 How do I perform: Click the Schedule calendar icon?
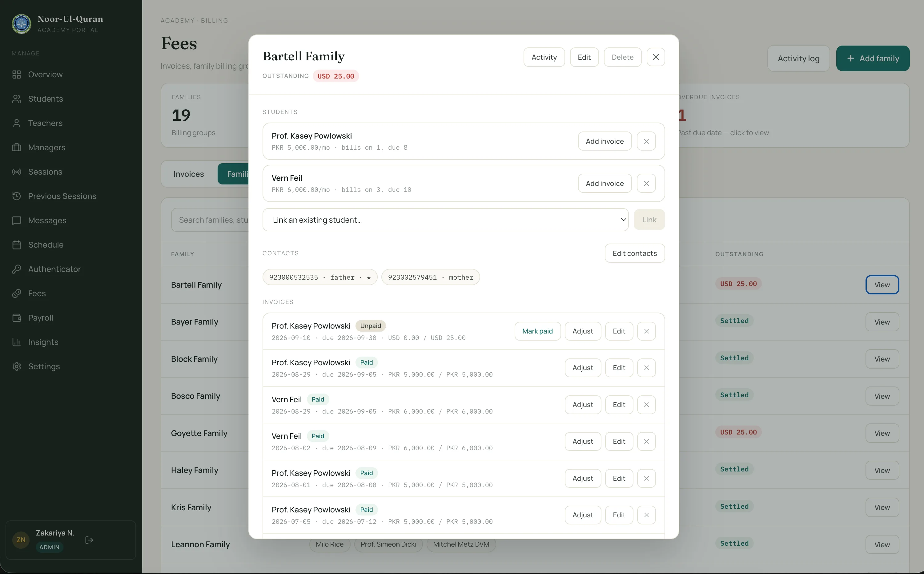(16, 245)
